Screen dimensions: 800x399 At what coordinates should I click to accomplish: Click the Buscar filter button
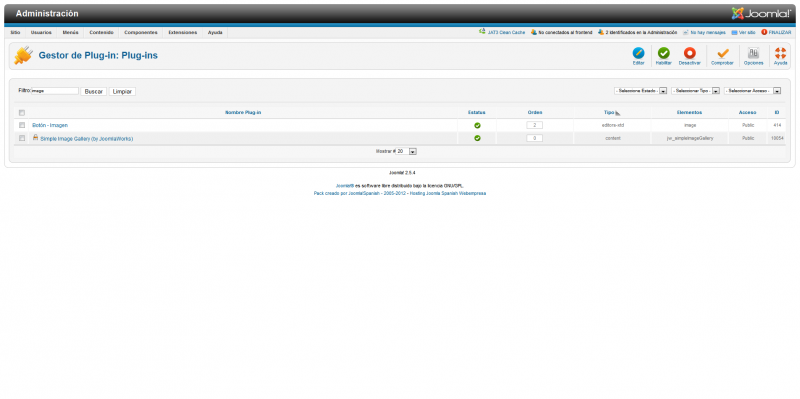click(x=93, y=91)
